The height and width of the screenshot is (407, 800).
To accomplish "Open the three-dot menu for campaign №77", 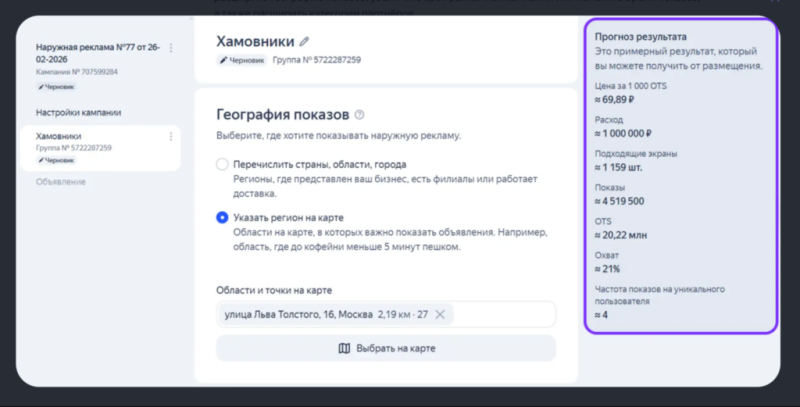I will 171,47.
